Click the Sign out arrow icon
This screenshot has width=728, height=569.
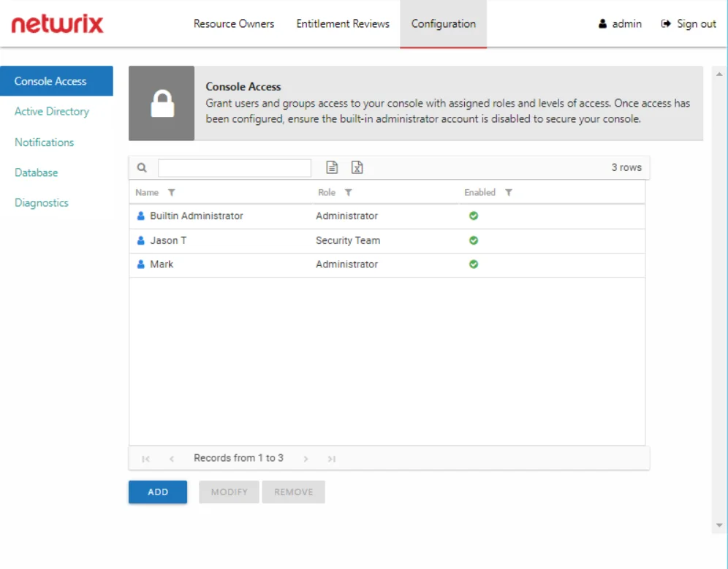point(666,23)
